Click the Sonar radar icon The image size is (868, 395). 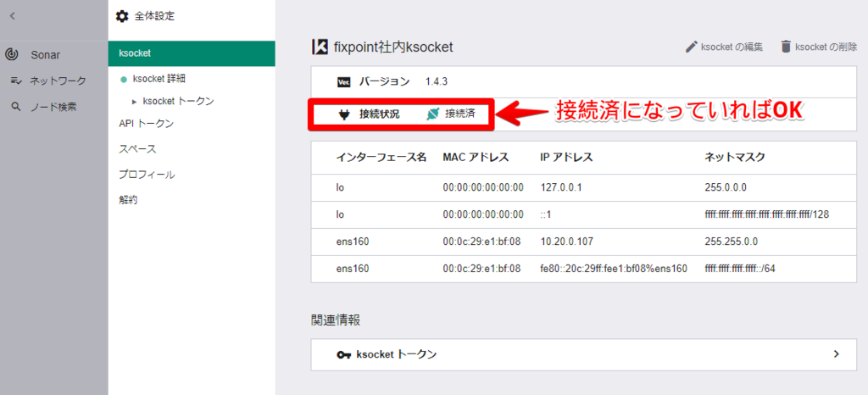tap(12, 54)
